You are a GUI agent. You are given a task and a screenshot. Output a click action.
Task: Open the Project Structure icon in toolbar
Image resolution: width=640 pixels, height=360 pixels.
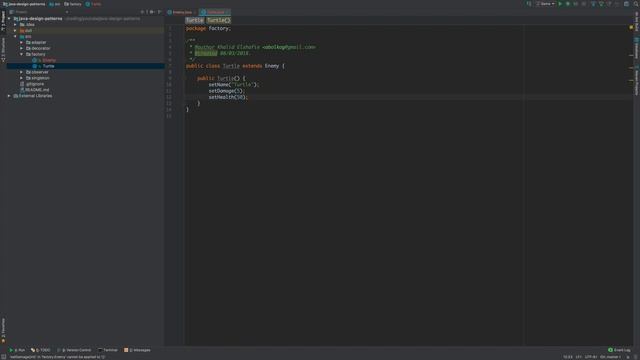coord(627,4)
